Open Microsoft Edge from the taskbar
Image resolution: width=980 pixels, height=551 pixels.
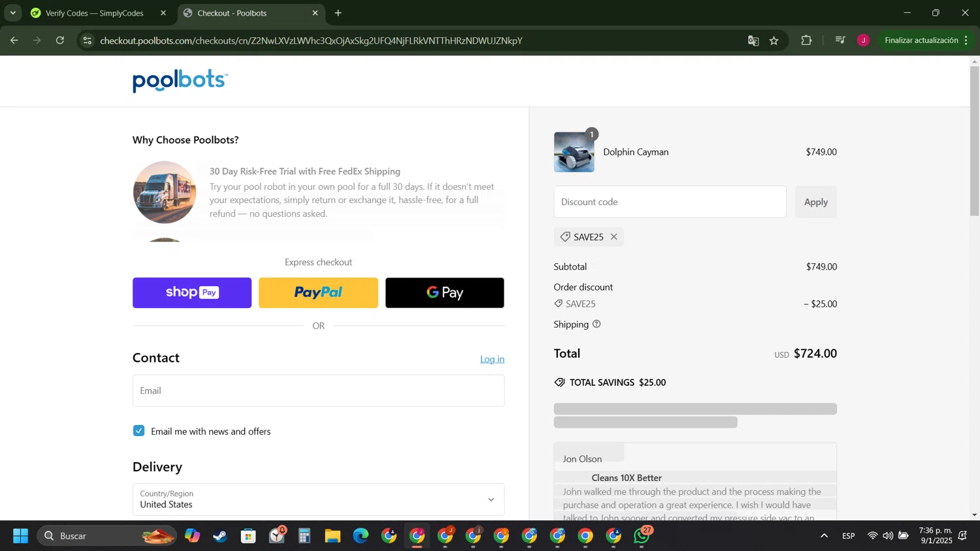coord(361,536)
